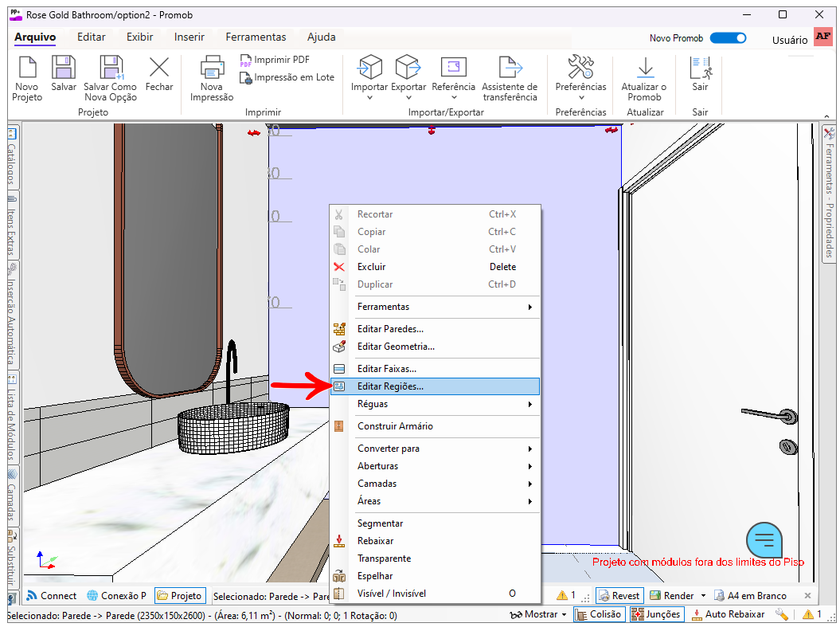The height and width of the screenshot is (631, 840).
Task: Open Ferramentas - Propriedades side panel
Action: (x=830, y=194)
